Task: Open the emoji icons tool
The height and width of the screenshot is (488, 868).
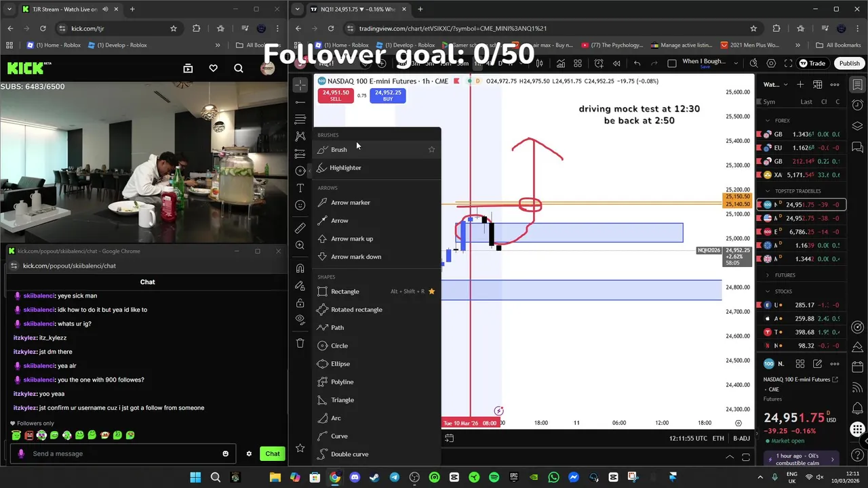Action: tap(300, 205)
